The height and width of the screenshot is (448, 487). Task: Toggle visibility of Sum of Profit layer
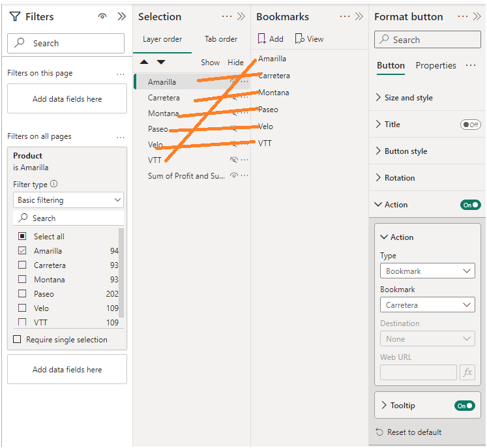(x=234, y=175)
